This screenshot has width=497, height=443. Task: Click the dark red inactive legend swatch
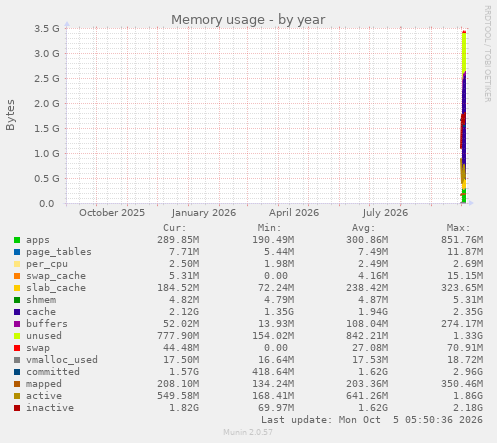coord(17,408)
